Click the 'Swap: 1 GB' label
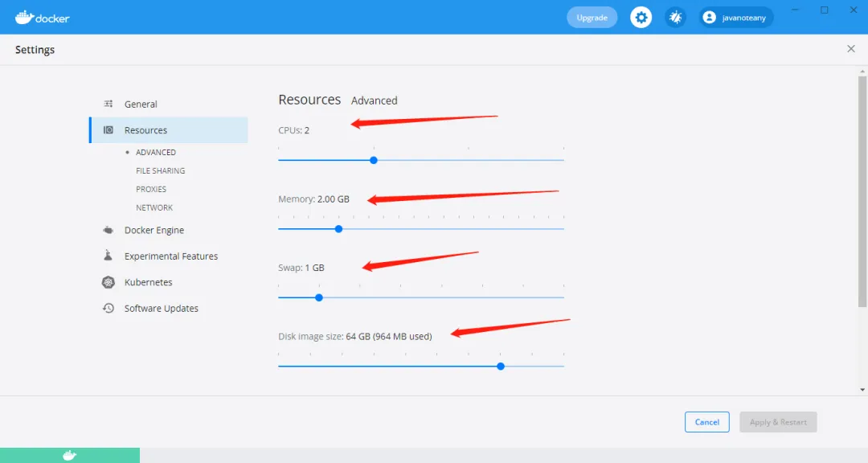868x463 pixels. click(x=301, y=268)
